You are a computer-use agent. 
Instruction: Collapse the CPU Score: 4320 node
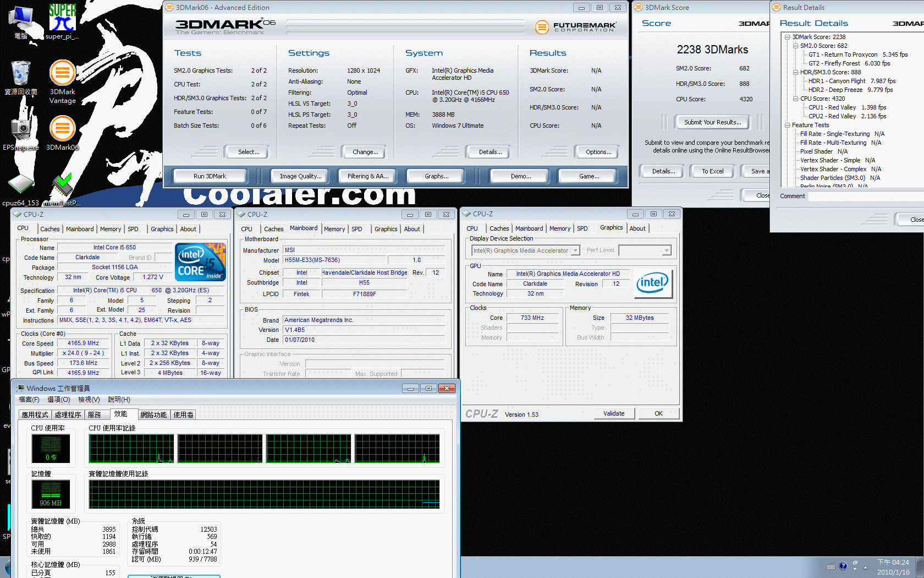coord(795,99)
